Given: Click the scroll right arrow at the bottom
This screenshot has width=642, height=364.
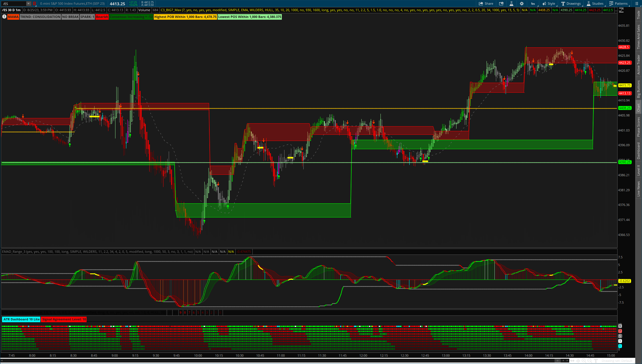Looking at the screenshot, I should click(x=567, y=361).
